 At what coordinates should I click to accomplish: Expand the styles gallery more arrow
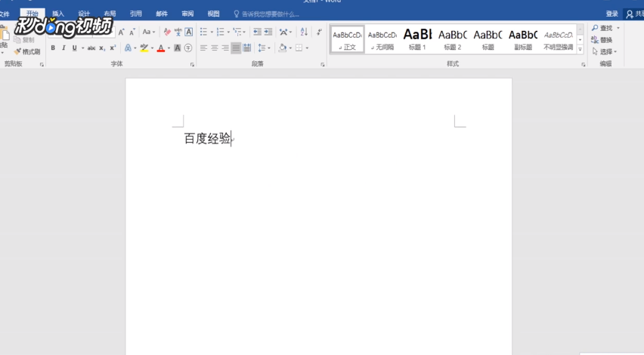[x=580, y=49]
